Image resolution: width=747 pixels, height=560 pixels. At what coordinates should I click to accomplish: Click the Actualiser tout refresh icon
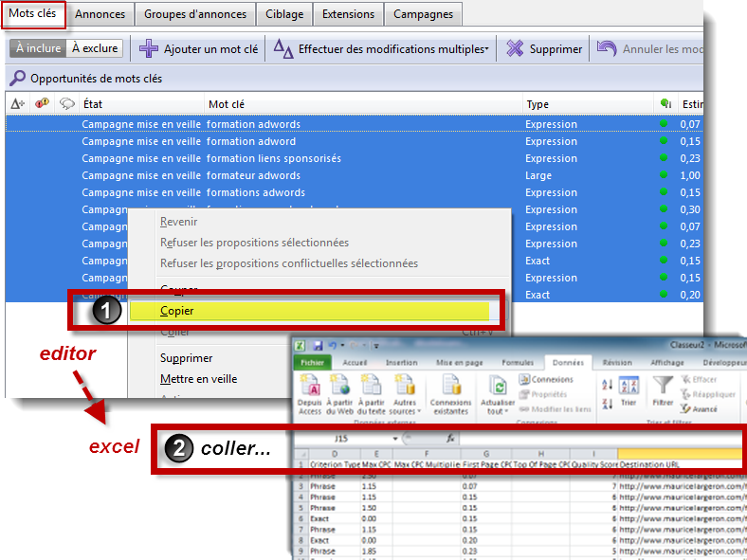(498, 386)
